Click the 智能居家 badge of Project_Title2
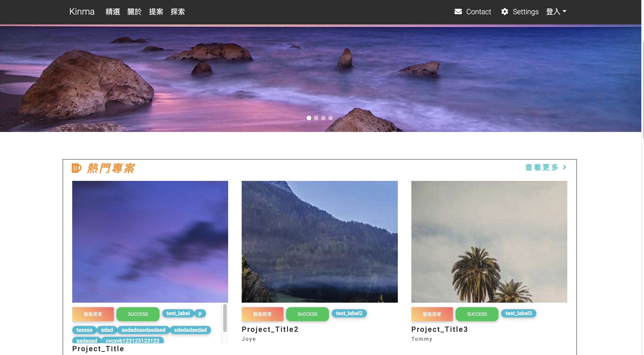This screenshot has height=355, width=644. coord(262,314)
